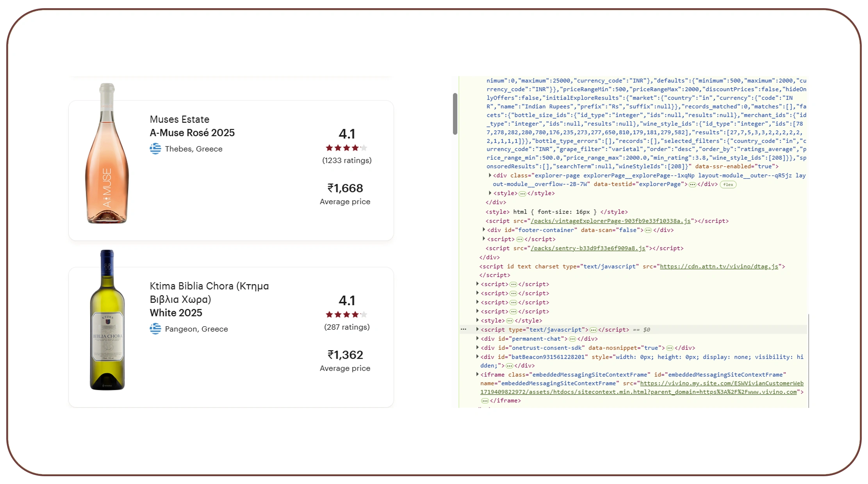868x484 pixels.
Task: Click the star rating of Biblia Chora White
Action: point(347,315)
